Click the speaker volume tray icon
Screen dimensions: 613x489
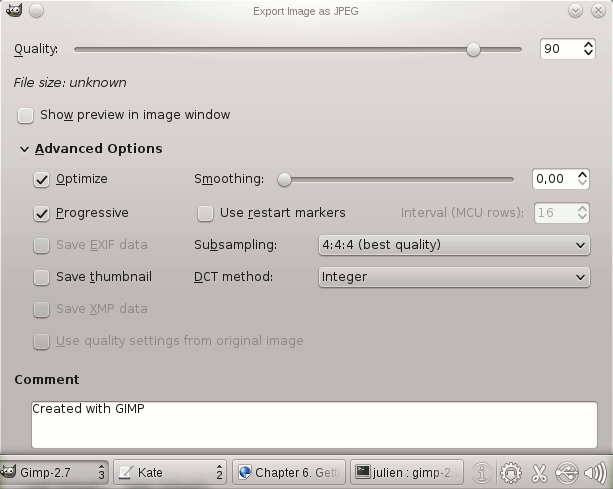coord(595,472)
